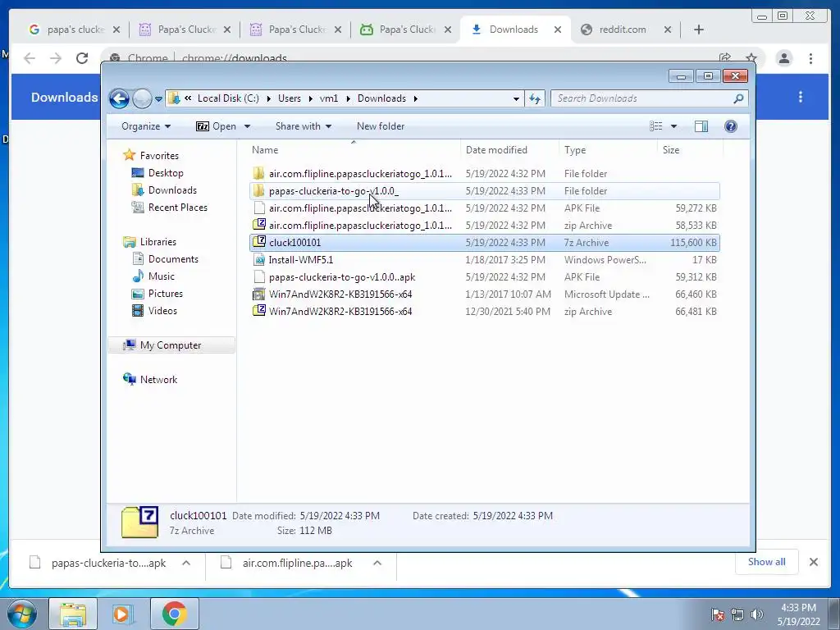Image resolution: width=840 pixels, height=630 pixels.
Task: Open Music library
Action: click(162, 276)
